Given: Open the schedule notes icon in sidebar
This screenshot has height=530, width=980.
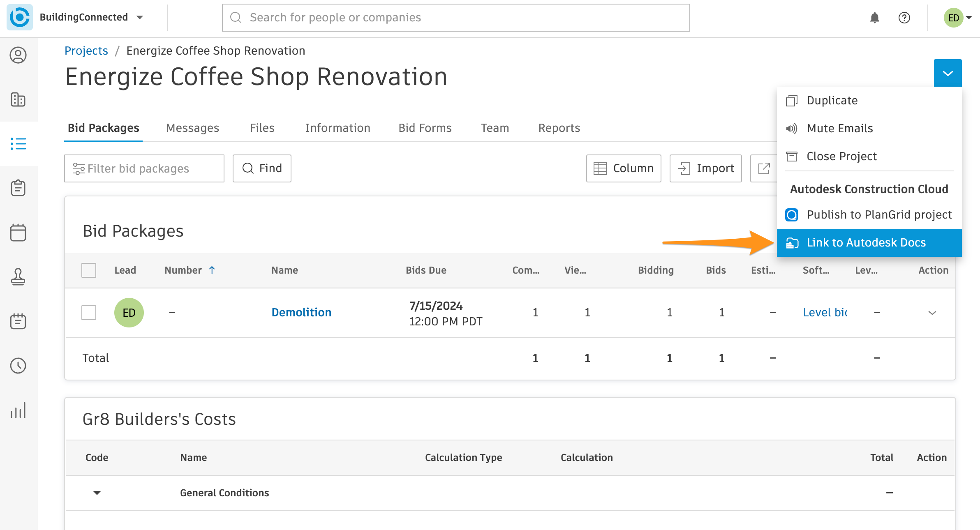Looking at the screenshot, I should coord(18,321).
